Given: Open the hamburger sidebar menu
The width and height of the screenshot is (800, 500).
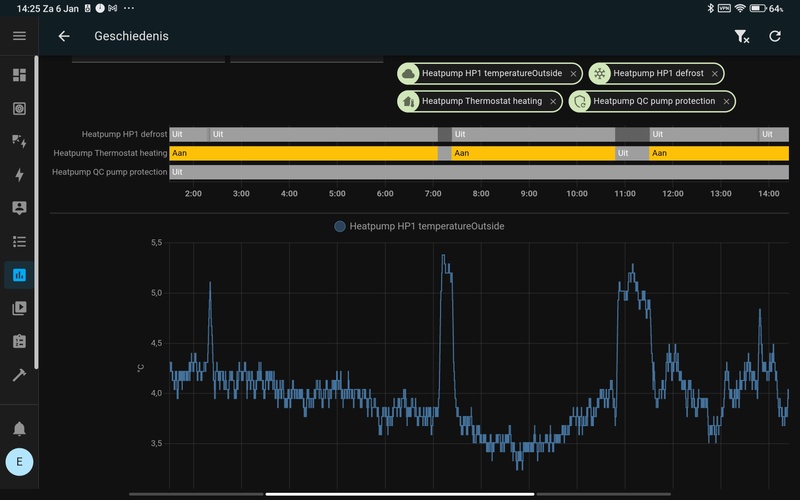Looking at the screenshot, I should (x=19, y=36).
